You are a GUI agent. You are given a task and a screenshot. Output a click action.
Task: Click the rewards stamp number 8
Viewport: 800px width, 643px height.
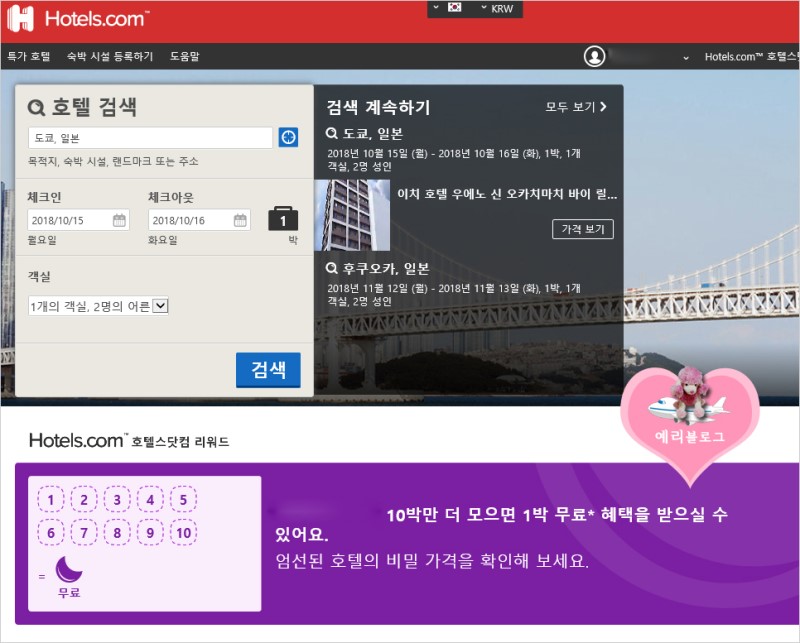[x=117, y=533]
